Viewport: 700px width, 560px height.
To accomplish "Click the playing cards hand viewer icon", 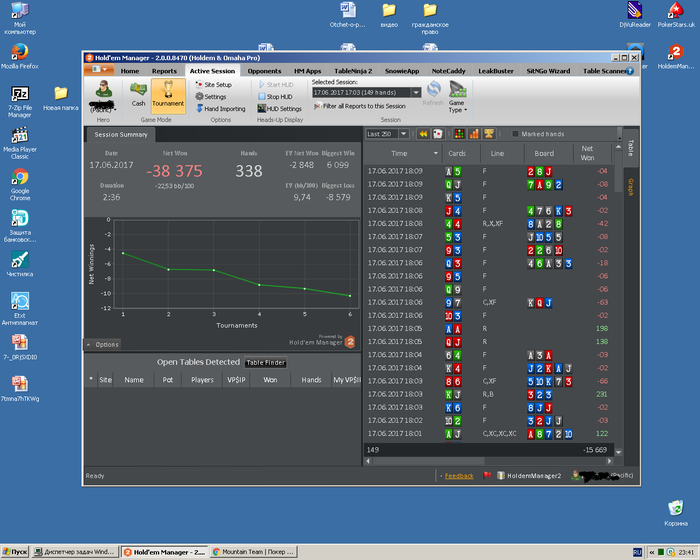I will click(438, 134).
